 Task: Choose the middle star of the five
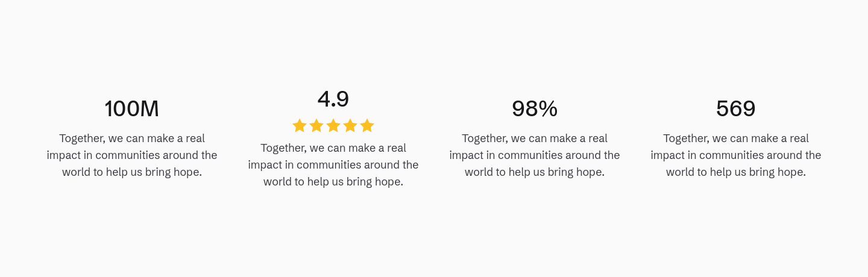click(333, 125)
